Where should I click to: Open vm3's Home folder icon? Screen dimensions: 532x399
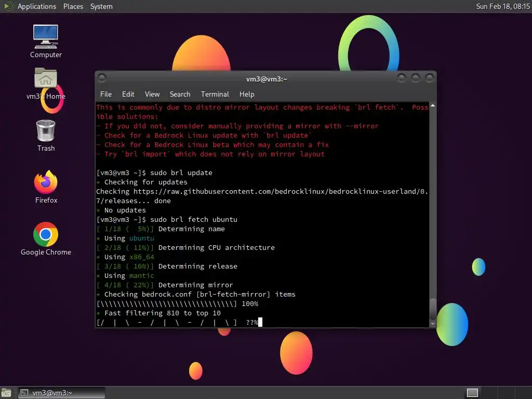click(x=46, y=84)
